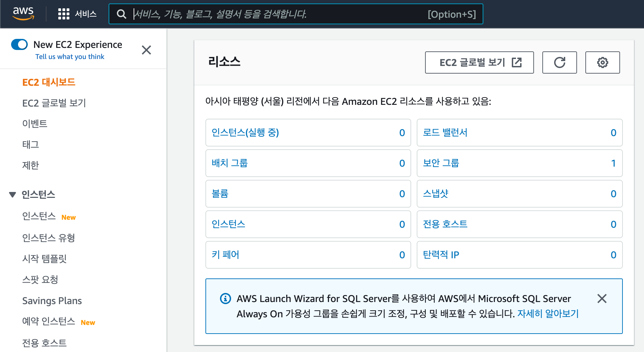Open 시작 템플릿 in sidebar
This screenshot has width=644, height=352.
pos(44,259)
